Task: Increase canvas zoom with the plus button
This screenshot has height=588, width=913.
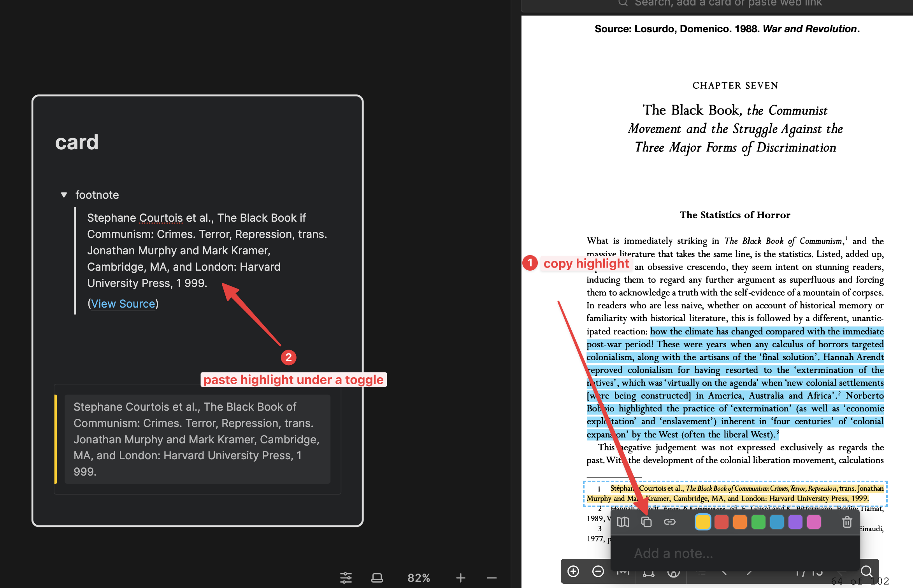Action: (461, 578)
